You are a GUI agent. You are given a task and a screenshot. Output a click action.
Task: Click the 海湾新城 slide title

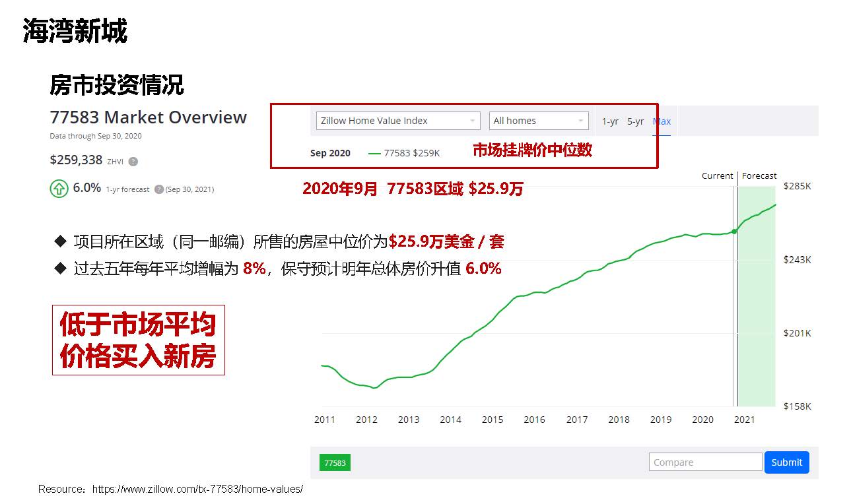[75, 31]
